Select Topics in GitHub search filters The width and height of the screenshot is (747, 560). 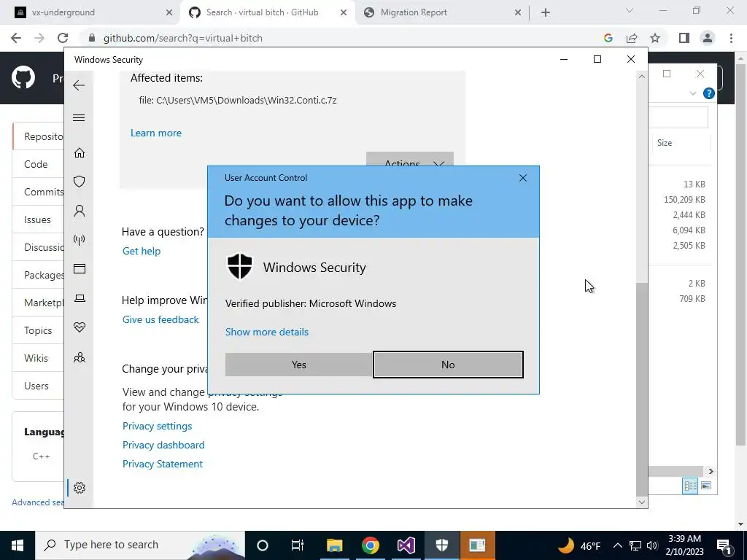pos(38,330)
